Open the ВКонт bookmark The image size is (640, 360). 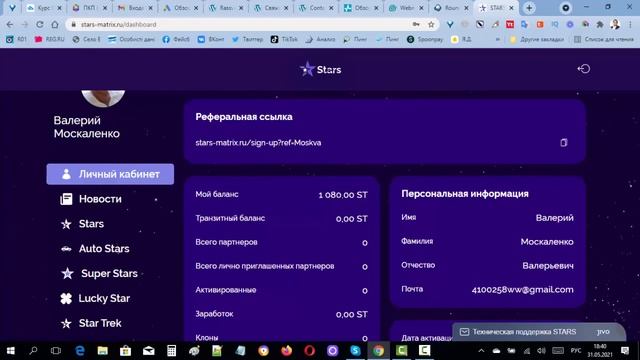211,39
